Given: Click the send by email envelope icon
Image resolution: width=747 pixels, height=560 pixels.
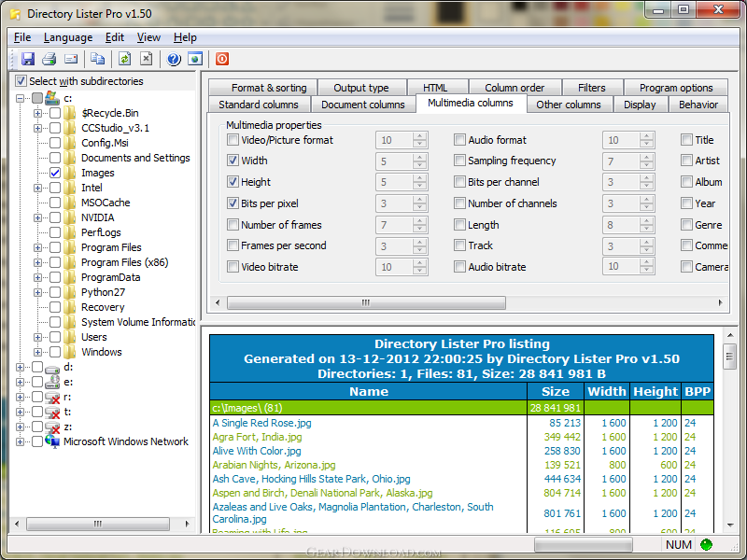Looking at the screenshot, I should pos(71,59).
